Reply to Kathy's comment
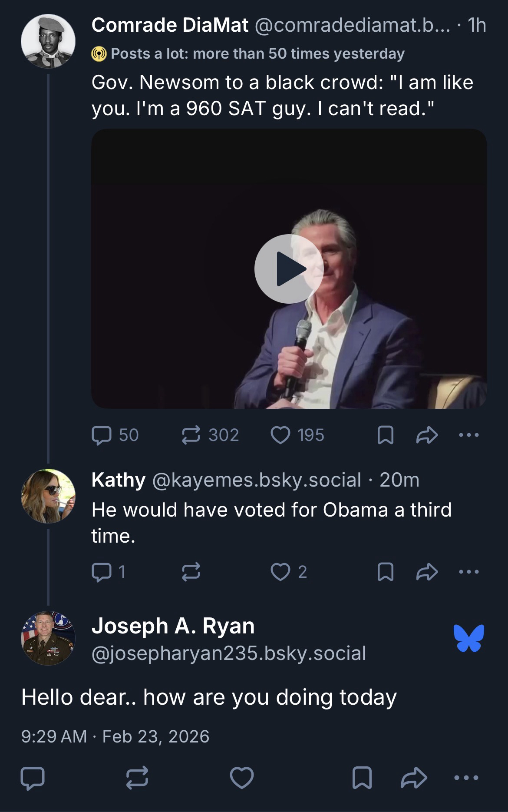 (x=101, y=572)
